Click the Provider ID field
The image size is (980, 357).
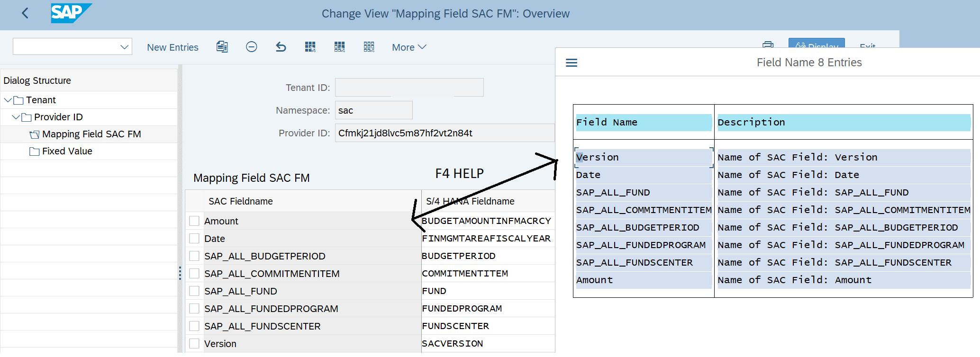click(445, 133)
